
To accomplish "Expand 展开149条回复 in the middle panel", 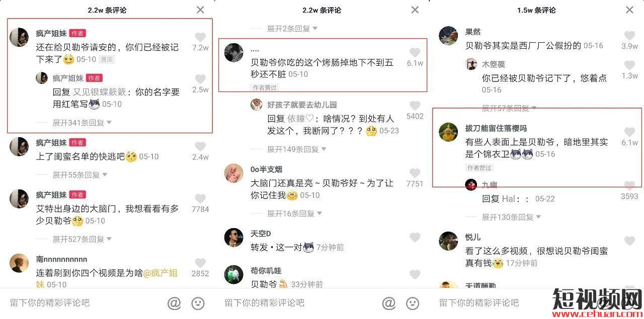I will pyautogui.click(x=296, y=149).
